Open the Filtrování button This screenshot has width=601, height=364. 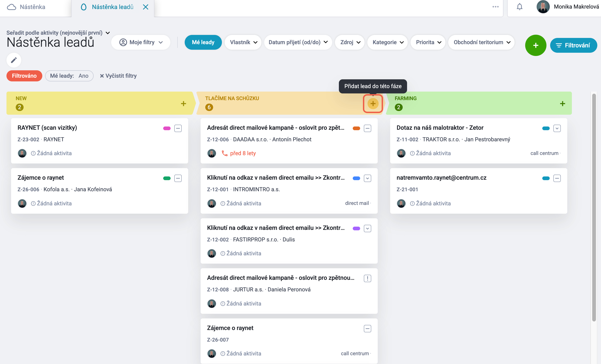tap(573, 45)
